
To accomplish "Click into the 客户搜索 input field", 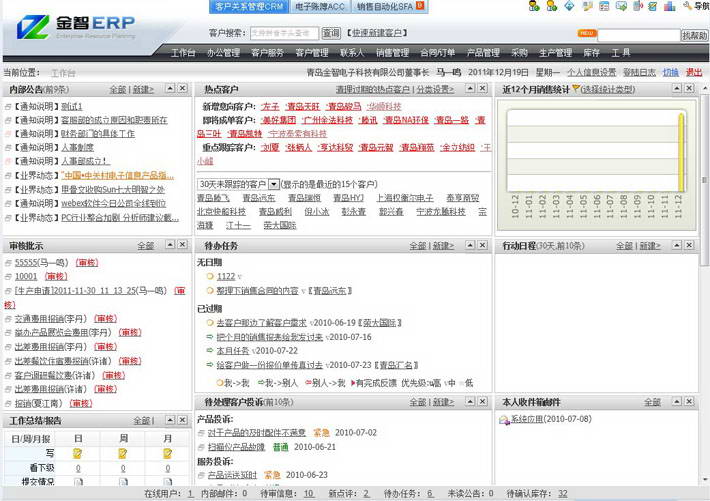I will point(284,33).
